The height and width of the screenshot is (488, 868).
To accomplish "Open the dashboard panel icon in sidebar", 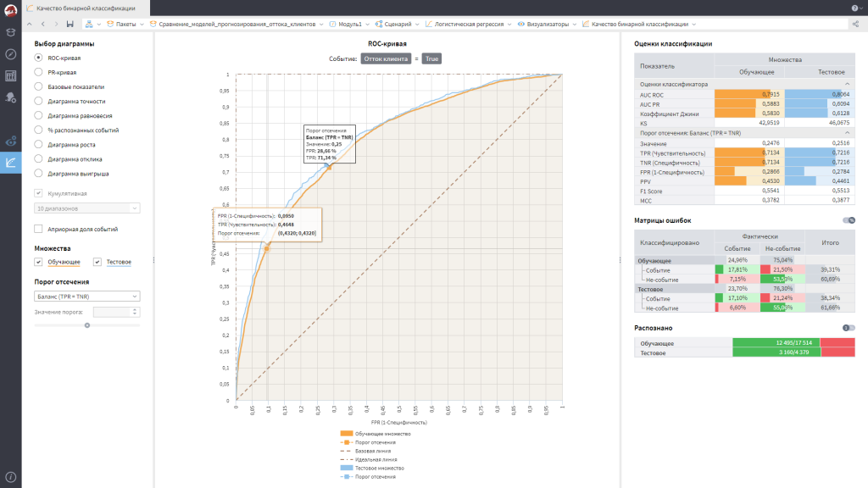I will pos(11,75).
